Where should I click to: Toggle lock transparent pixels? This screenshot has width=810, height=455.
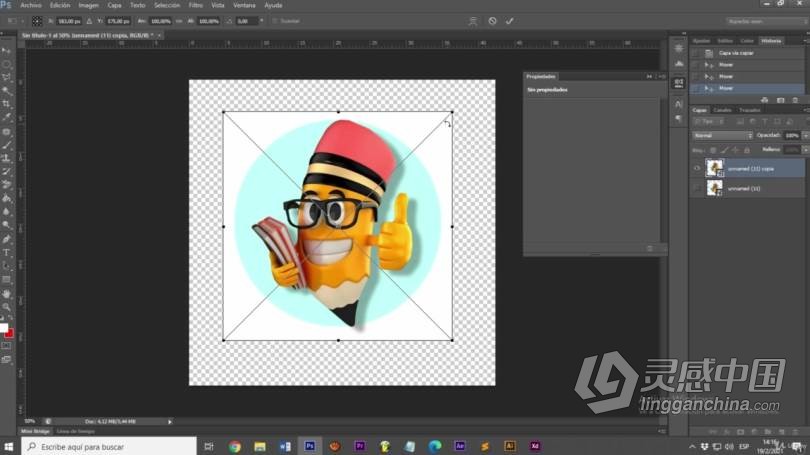(713, 150)
